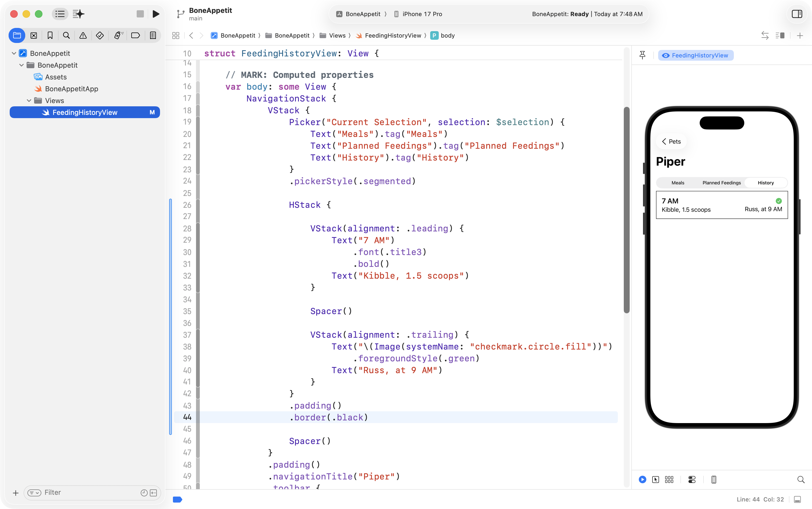
Task: Open the Issue navigator warning icon
Action: pyautogui.click(x=83, y=35)
